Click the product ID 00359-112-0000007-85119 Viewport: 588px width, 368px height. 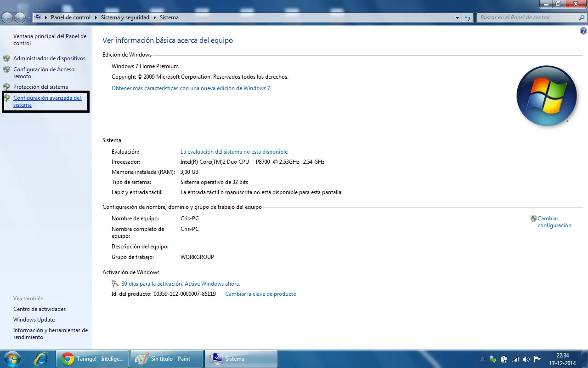point(185,294)
